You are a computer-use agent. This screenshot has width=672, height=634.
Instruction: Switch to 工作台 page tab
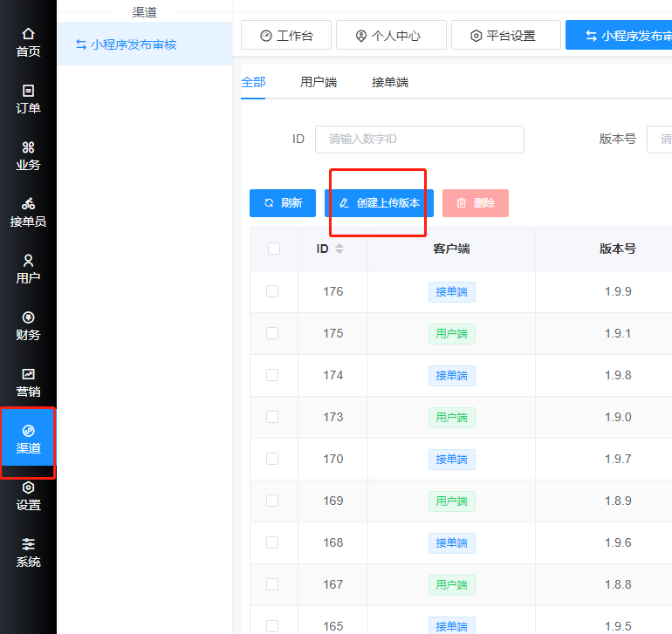(x=286, y=35)
